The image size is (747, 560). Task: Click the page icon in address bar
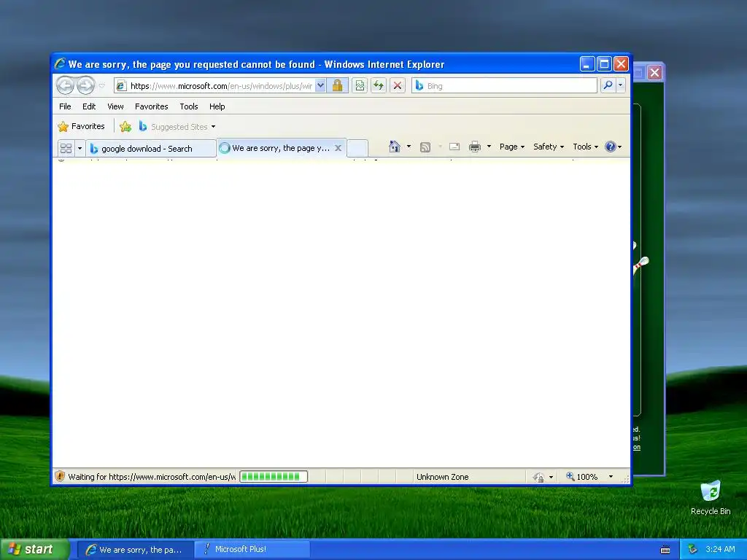pyautogui.click(x=121, y=86)
